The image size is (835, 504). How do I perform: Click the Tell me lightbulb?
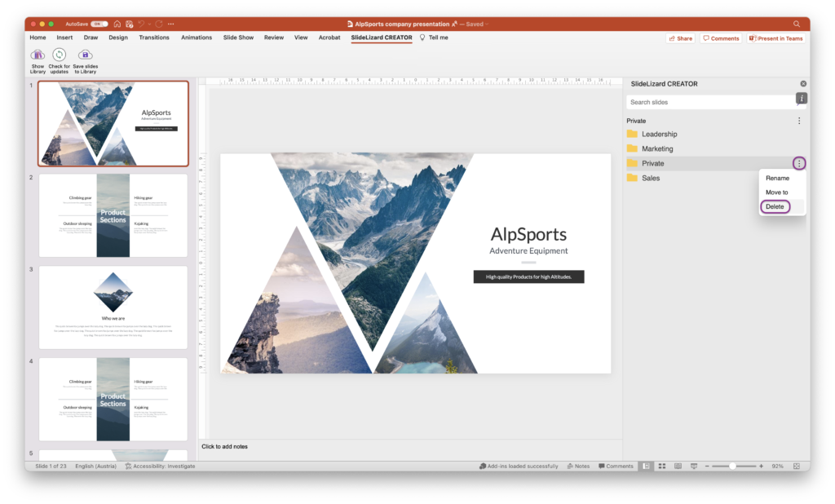(422, 38)
